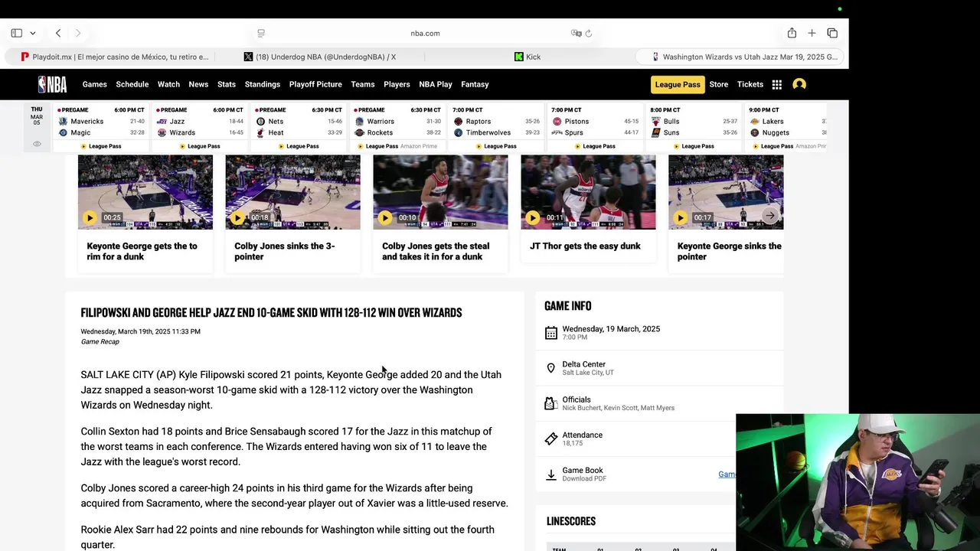The image size is (980, 551).
Task: Go back with the Safari back arrow
Action: (58, 33)
